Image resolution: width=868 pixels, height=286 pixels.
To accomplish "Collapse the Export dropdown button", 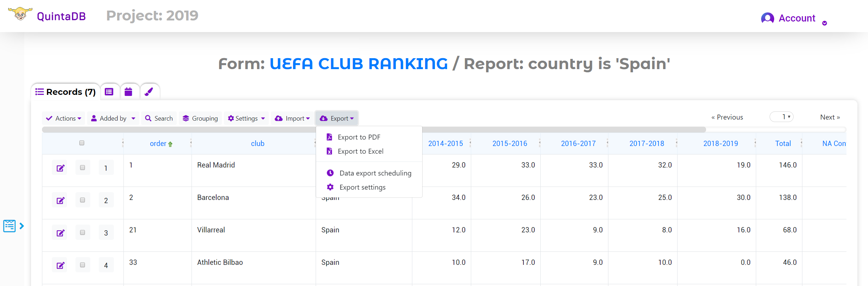I will [x=337, y=118].
